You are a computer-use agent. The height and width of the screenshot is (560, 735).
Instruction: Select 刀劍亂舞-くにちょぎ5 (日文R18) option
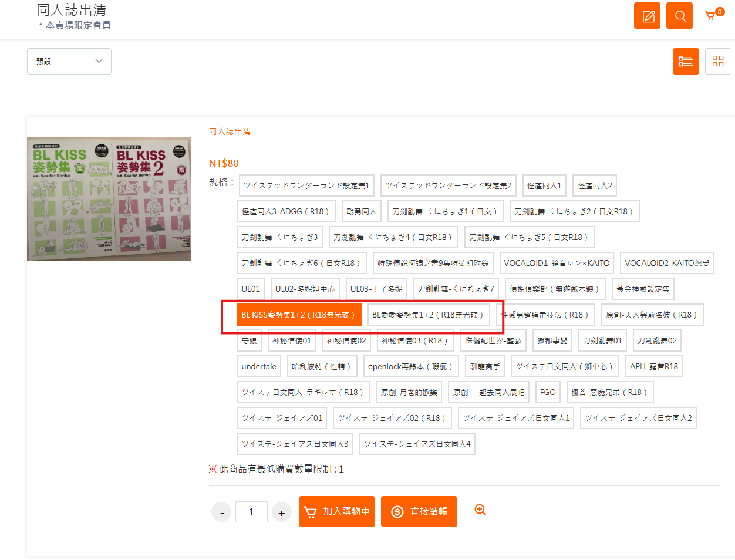click(530, 237)
